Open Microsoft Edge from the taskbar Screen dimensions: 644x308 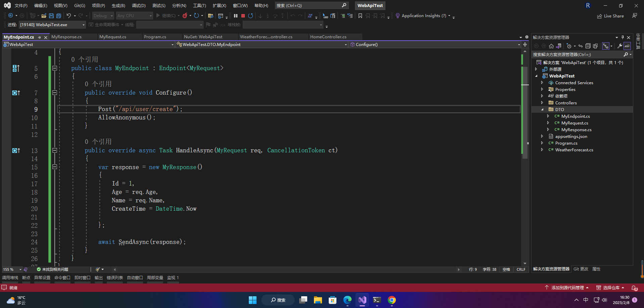point(348,300)
